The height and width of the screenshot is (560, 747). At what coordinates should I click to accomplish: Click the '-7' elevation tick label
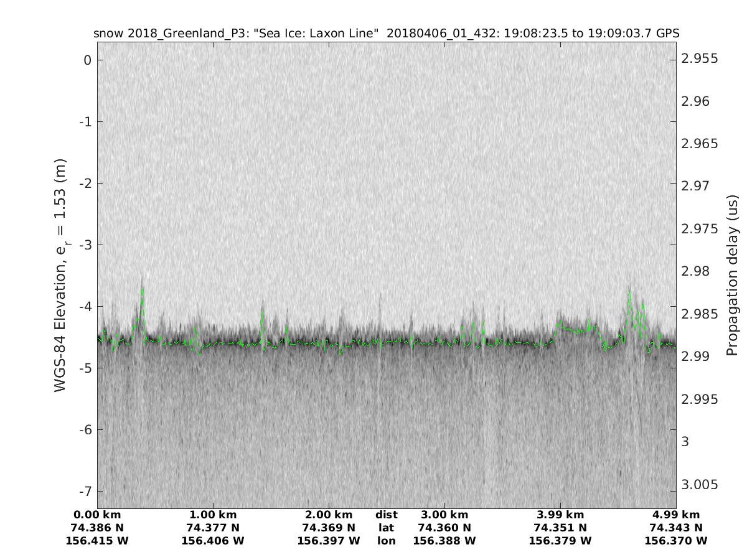pos(85,491)
